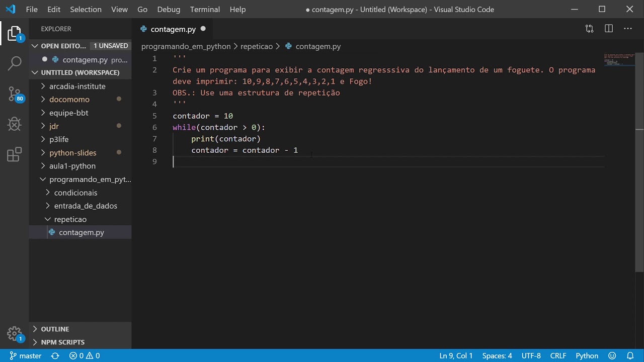
Task: Click Ln 9, Col 1 position indicator
Action: [x=456, y=355]
